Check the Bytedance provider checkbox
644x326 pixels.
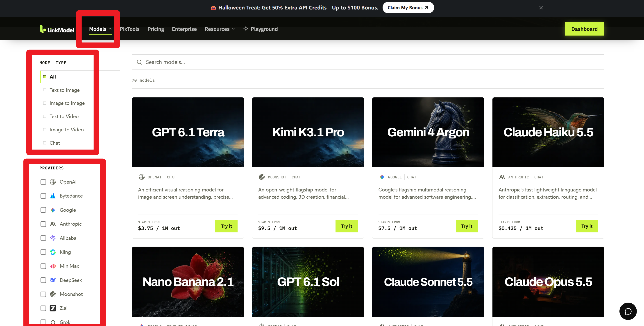point(43,196)
